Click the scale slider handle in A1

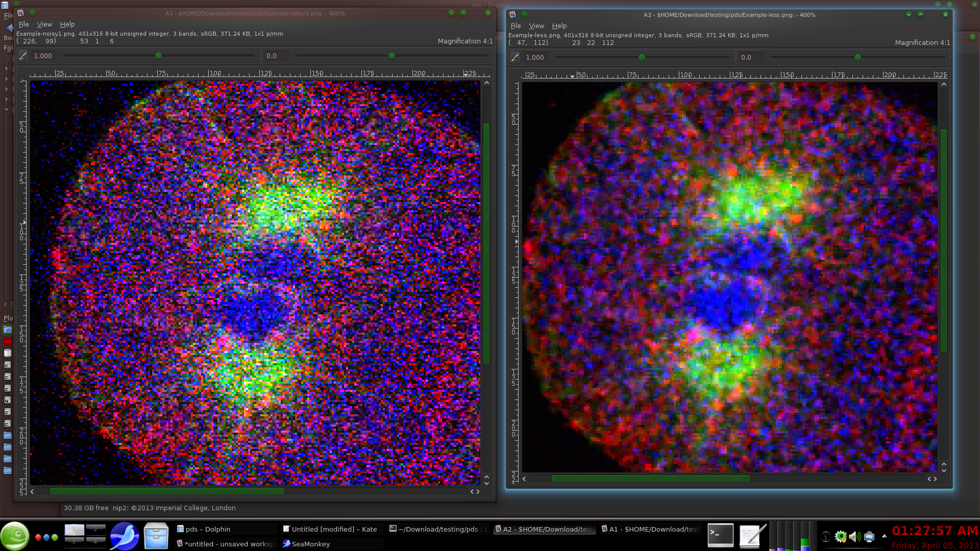[x=158, y=56]
